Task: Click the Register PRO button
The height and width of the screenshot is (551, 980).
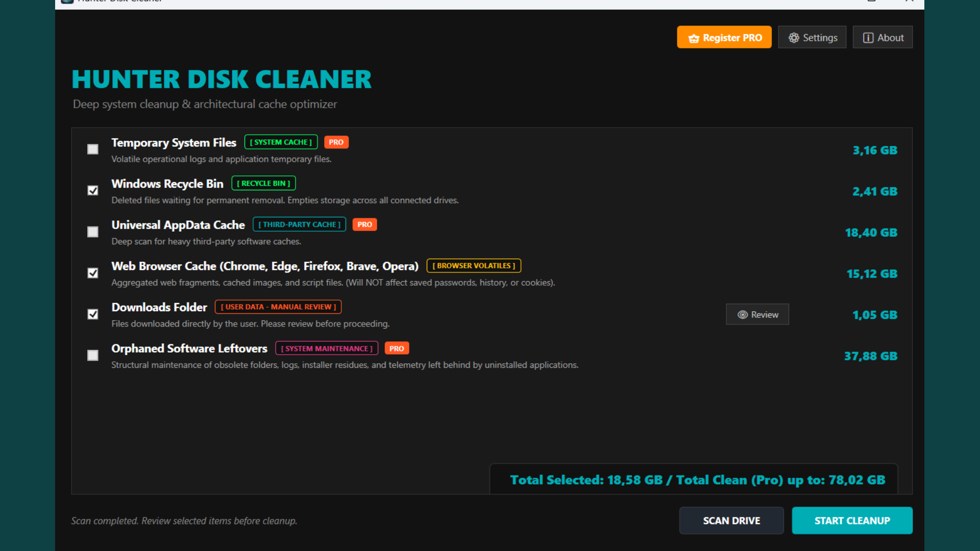Action: pos(724,37)
